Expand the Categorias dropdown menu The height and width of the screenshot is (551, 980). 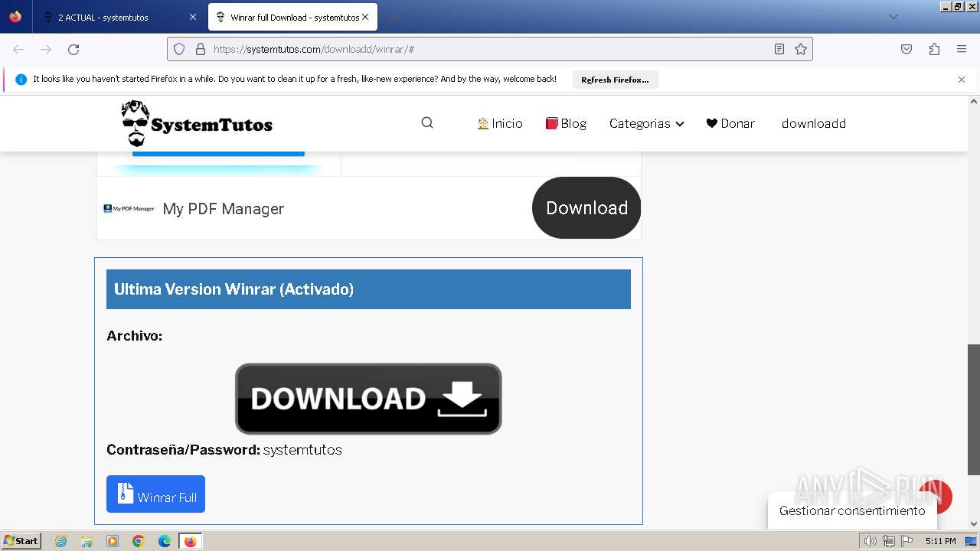click(646, 123)
